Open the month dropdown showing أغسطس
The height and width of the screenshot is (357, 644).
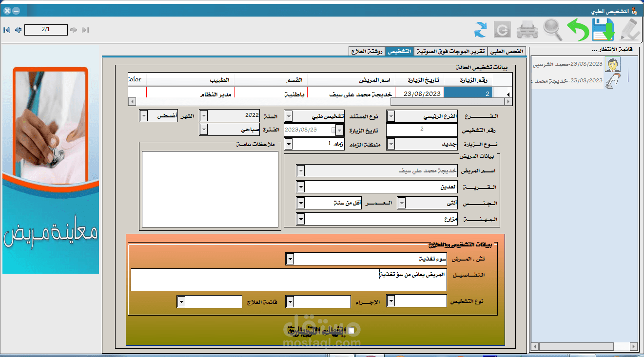pos(143,116)
